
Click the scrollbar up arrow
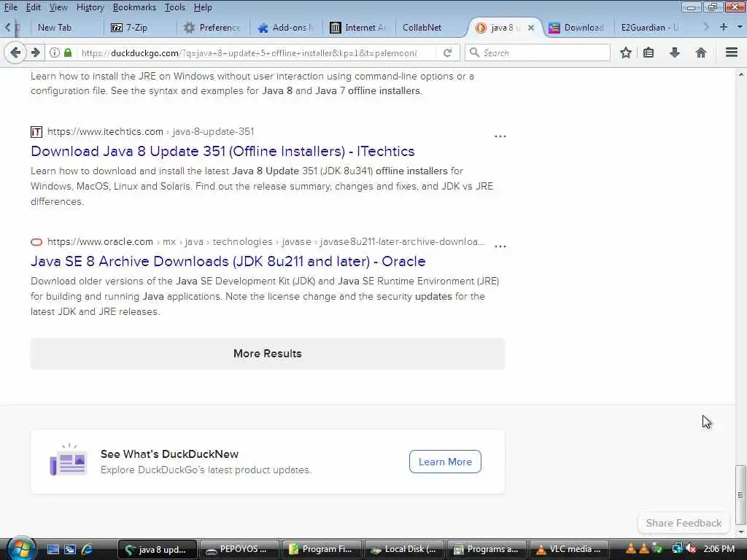(740, 74)
